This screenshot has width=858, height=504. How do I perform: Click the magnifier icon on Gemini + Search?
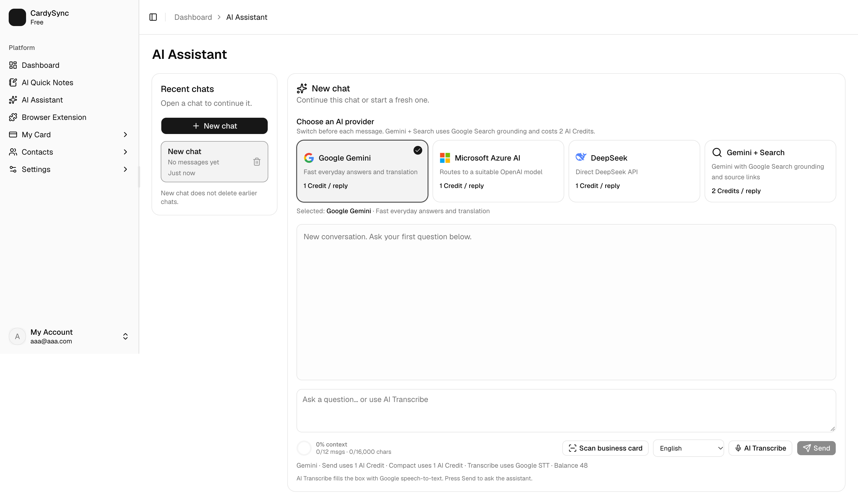pyautogui.click(x=717, y=152)
